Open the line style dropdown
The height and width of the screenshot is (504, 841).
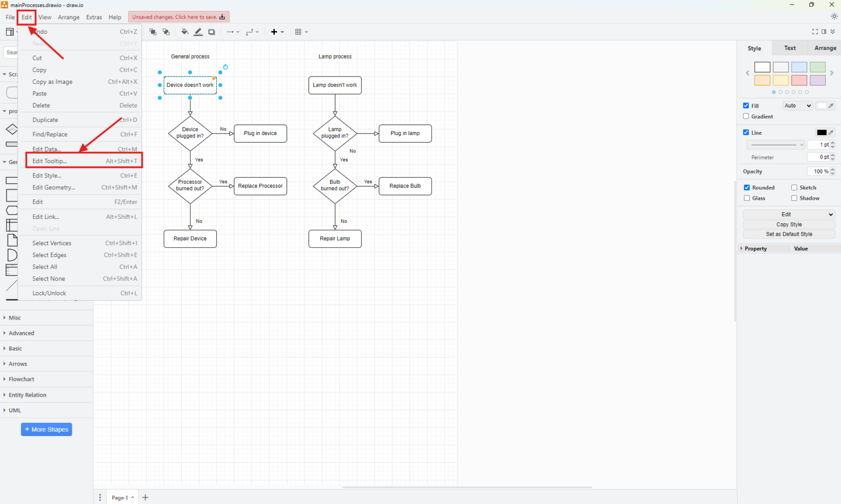pyautogui.click(x=775, y=144)
